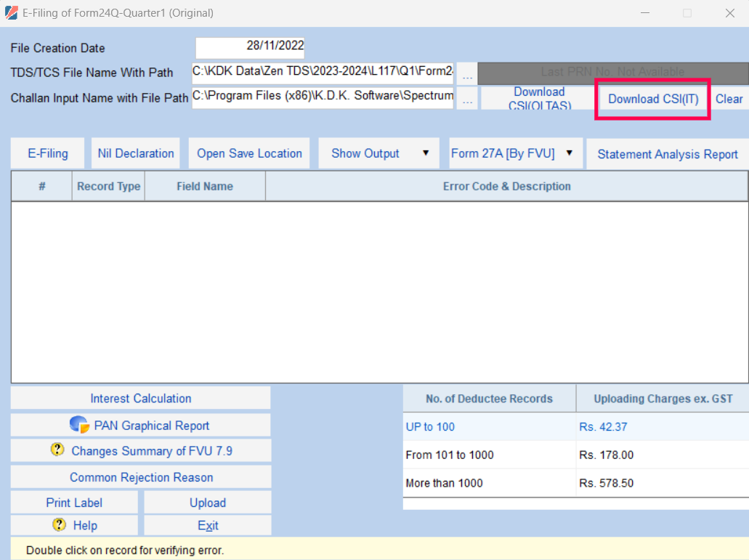Open the Interest Calculation

point(140,398)
